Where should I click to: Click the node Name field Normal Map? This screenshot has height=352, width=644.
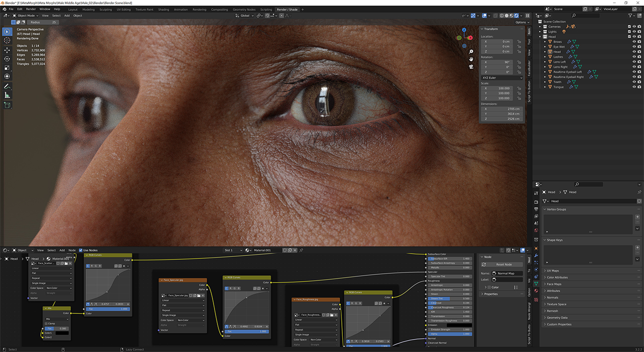pos(508,273)
